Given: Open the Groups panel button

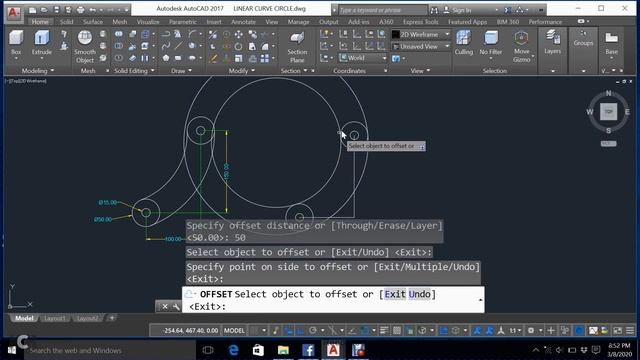Looking at the screenshot, I should click(583, 39).
